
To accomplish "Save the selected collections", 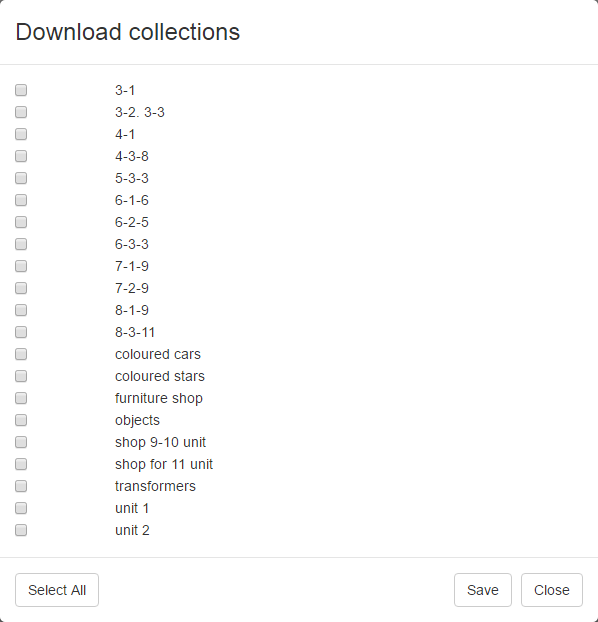I will (x=483, y=590).
